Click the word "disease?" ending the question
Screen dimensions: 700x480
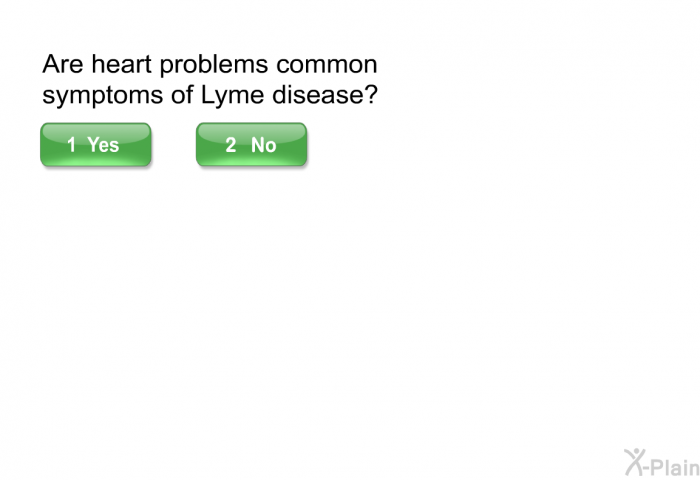(x=325, y=95)
